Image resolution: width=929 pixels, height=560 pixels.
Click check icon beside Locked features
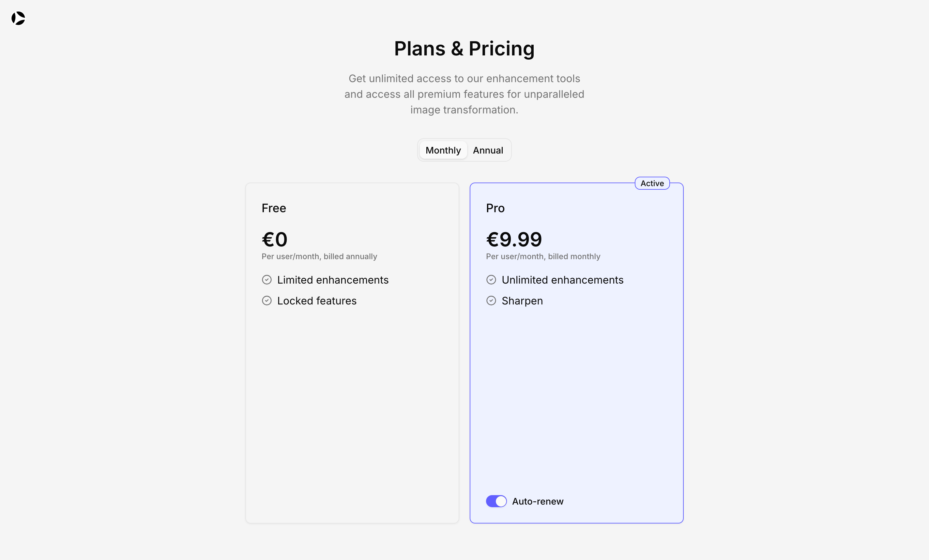tap(267, 300)
